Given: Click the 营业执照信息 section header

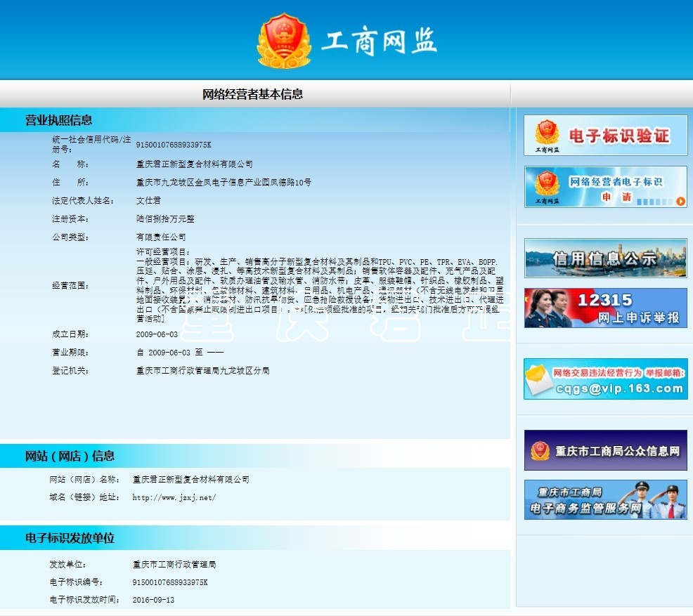Looking at the screenshot, I should point(58,120).
